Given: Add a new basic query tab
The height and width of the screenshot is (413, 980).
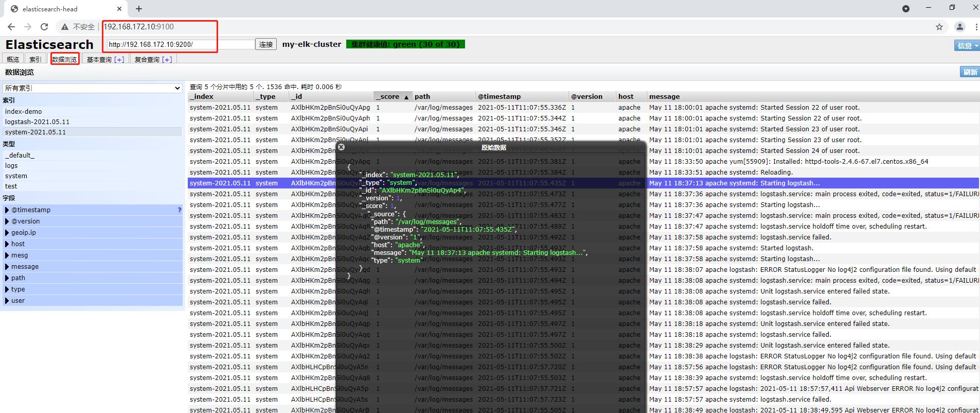Looking at the screenshot, I should coord(119,59).
